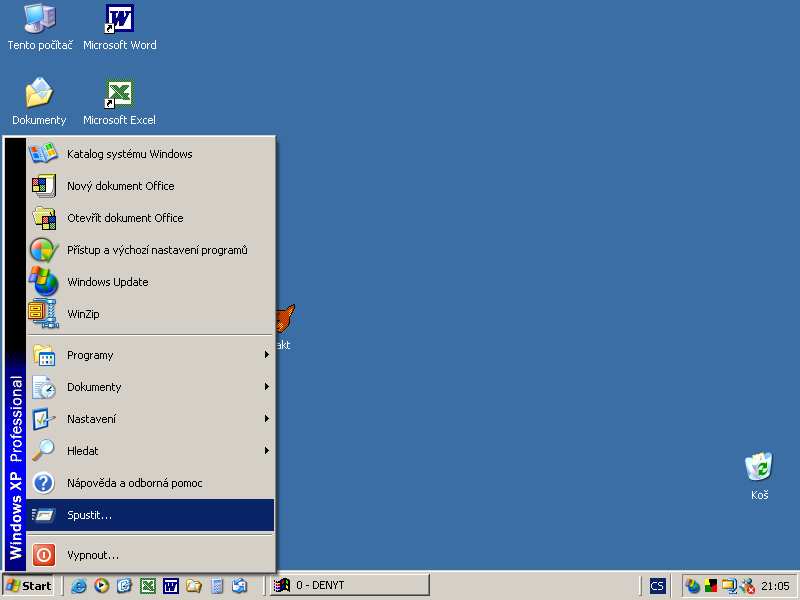
Task: Open calculator icon in Quick Launch
Action: tap(217, 585)
